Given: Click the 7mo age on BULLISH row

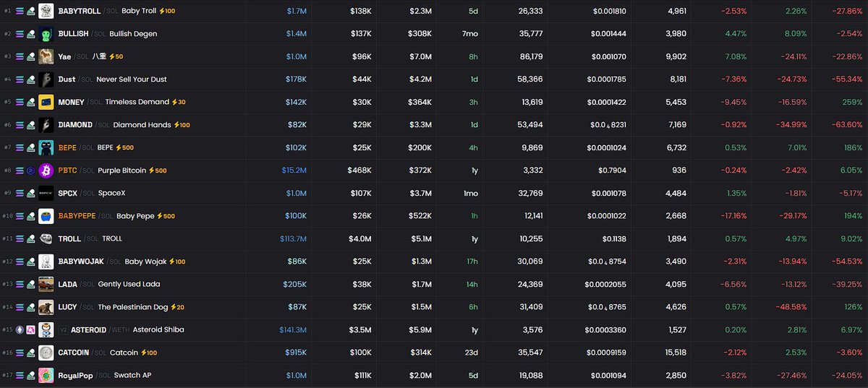Looking at the screenshot, I should (x=469, y=34).
